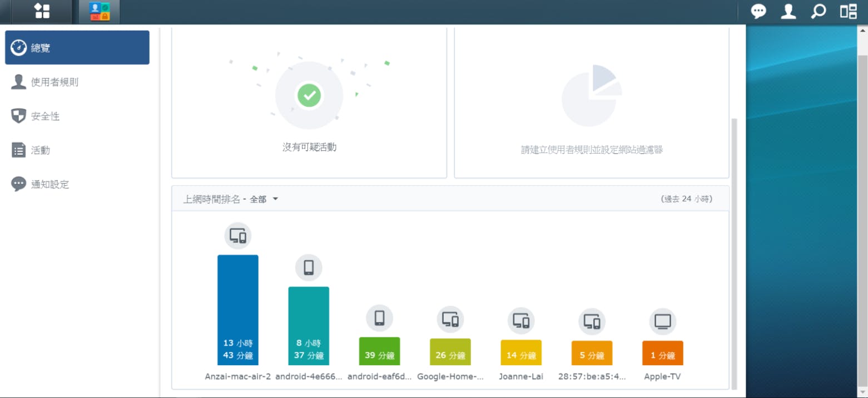Click the devices icon above Anzai-mac-air-2 bar
The height and width of the screenshot is (398, 868).
[238, 235]
